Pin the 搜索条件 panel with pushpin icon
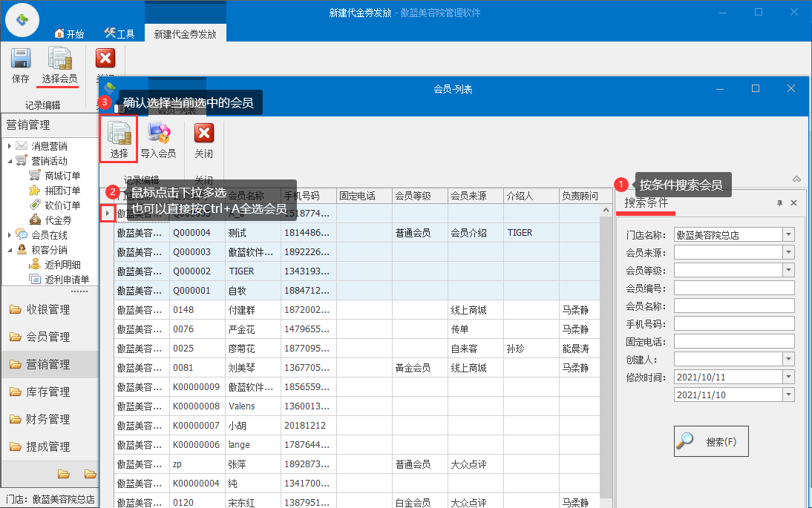This screenshot has height=508, width=812. pos(779,203)
